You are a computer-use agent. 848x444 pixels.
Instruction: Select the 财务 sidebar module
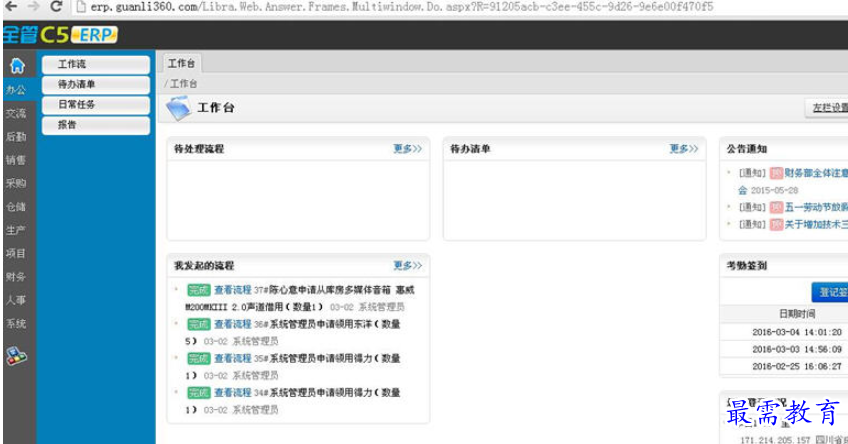(16, 276)
